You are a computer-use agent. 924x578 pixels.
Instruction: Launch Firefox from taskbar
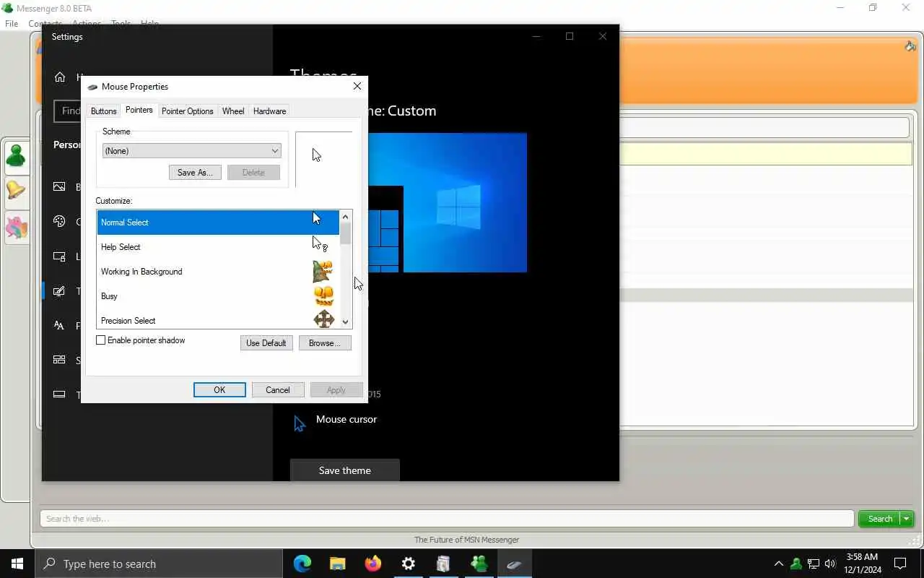coord(373,564)
